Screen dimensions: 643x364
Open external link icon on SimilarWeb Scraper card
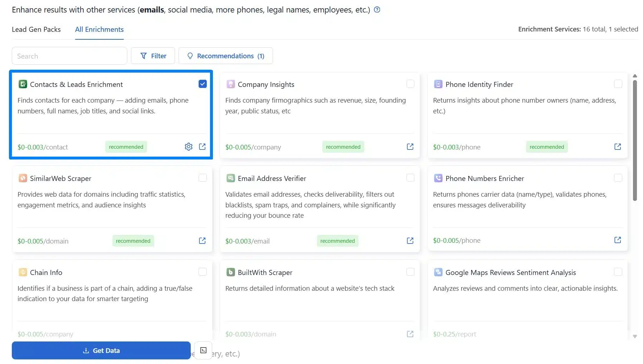coord(202,241)
